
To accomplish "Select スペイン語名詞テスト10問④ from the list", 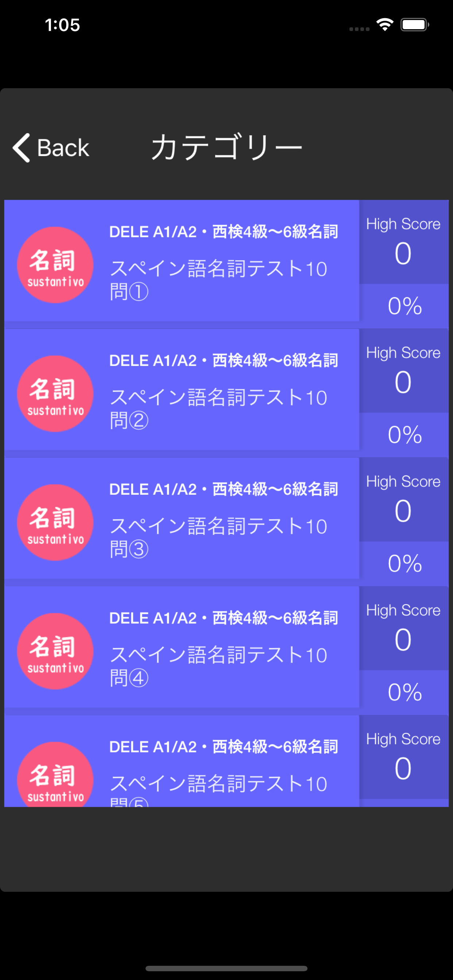I will pos(218,666).
